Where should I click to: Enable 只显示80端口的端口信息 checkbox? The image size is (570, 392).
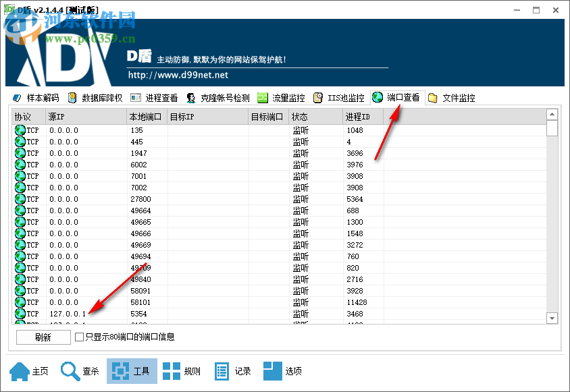click(x=79, y=337)
